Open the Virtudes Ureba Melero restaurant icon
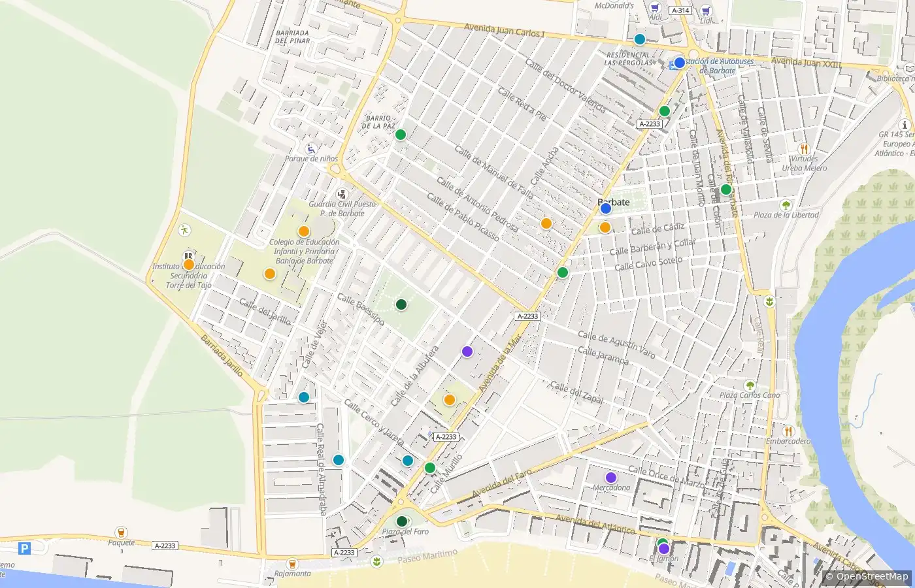This screenshot has height=588, width=915. [x=804, y=149]
